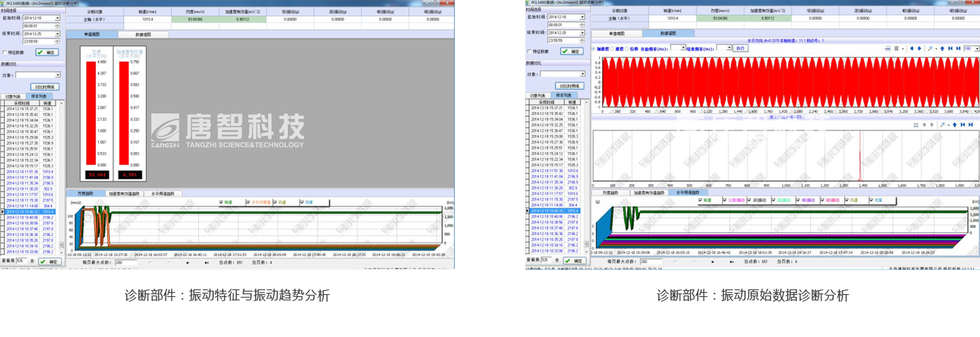The height and width of the screenshot is (337, 980).
Task: Select the 加速度 radio button
Action: (x=595, y=49)
